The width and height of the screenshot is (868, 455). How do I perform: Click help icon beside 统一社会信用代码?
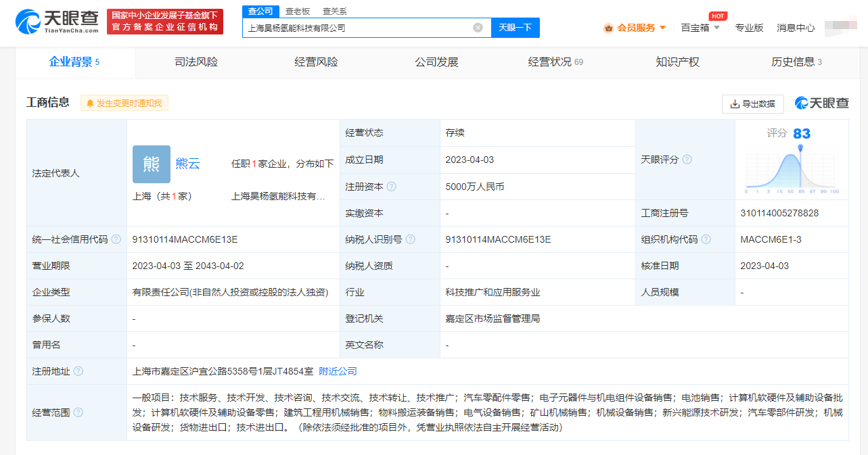pos(116,239)
